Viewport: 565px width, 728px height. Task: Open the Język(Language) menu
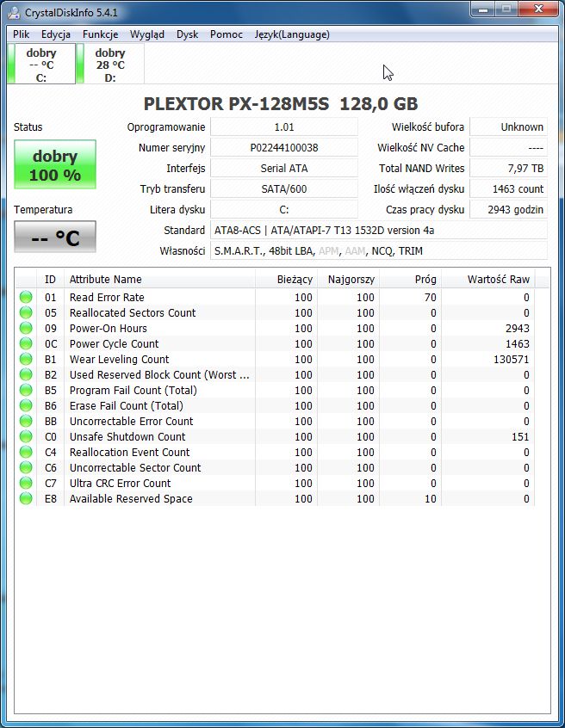coord(292,34)
